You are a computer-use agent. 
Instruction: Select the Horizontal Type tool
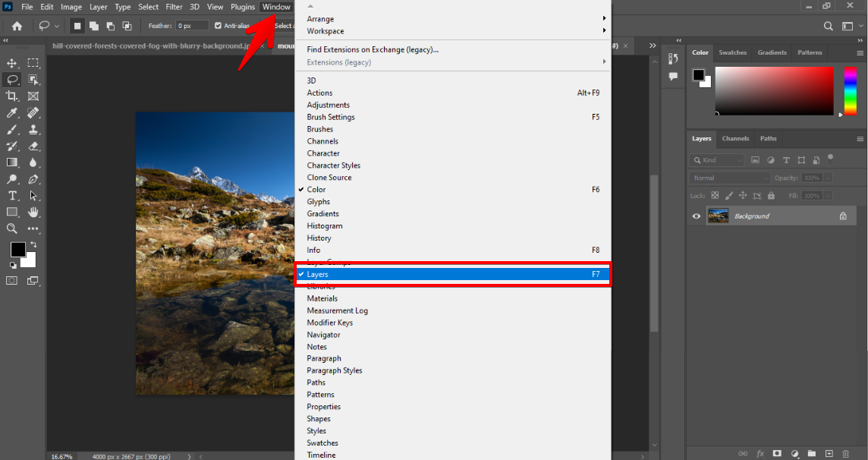11,195
